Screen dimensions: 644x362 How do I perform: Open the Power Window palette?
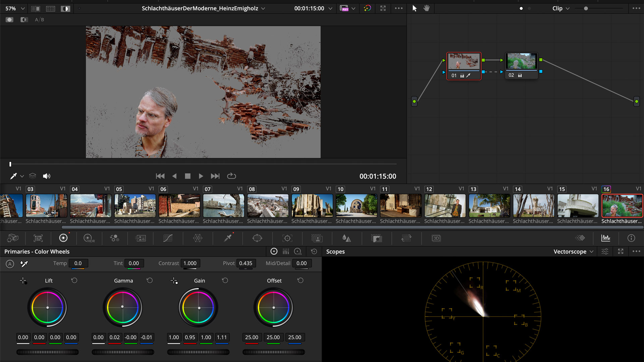[257, 238]
